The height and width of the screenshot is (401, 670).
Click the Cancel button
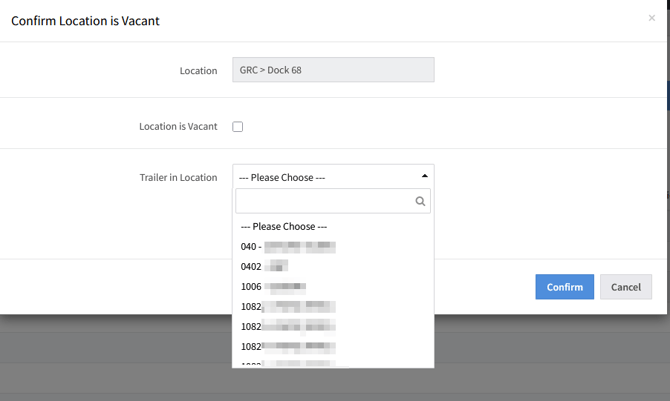coord(625,287)
